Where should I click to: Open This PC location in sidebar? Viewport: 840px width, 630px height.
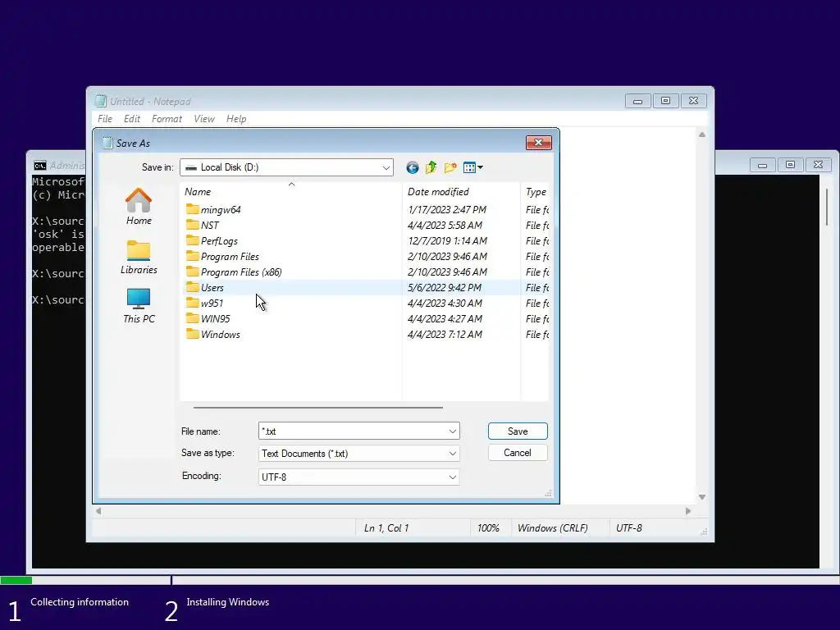pos(139,306)
